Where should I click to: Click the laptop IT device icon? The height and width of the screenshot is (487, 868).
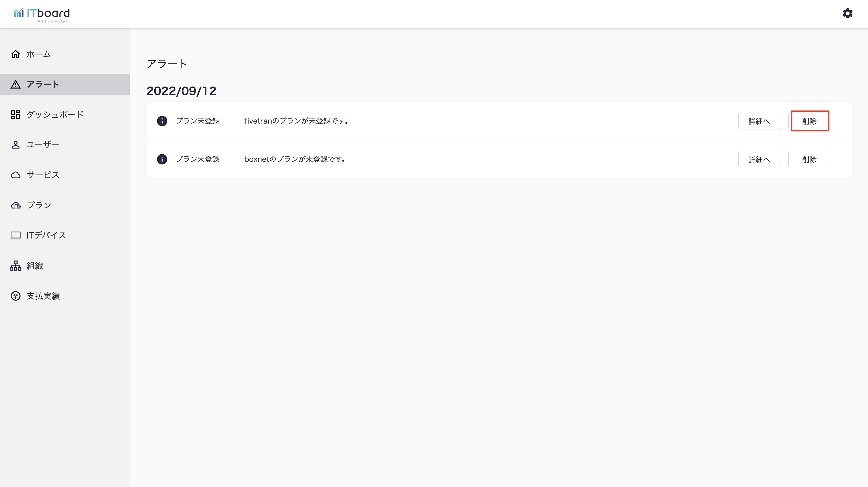tap(16, 235)
